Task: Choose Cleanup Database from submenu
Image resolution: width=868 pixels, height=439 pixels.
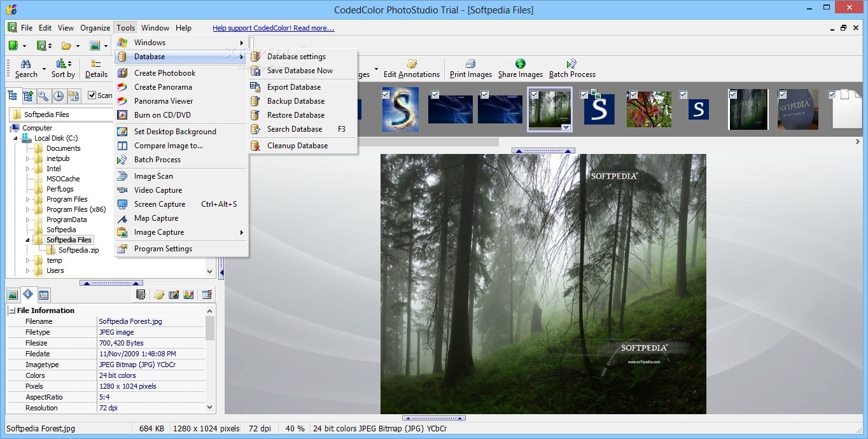Action: pos(302,146)
